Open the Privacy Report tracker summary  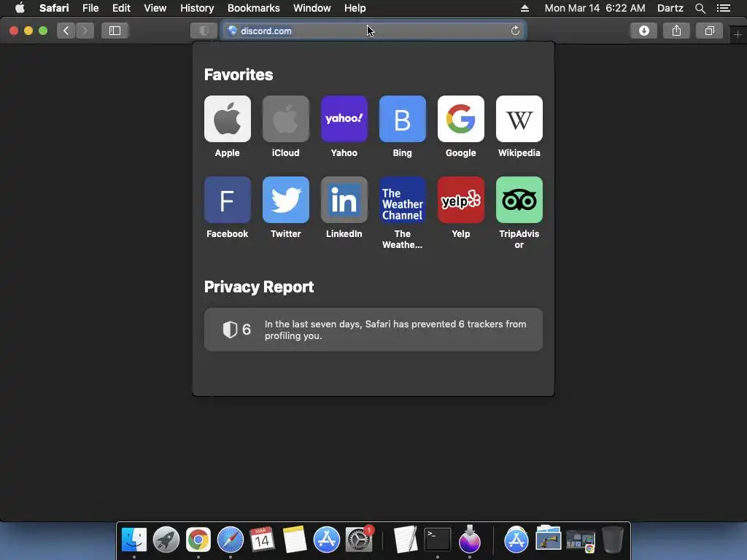[x=373, y=330]
